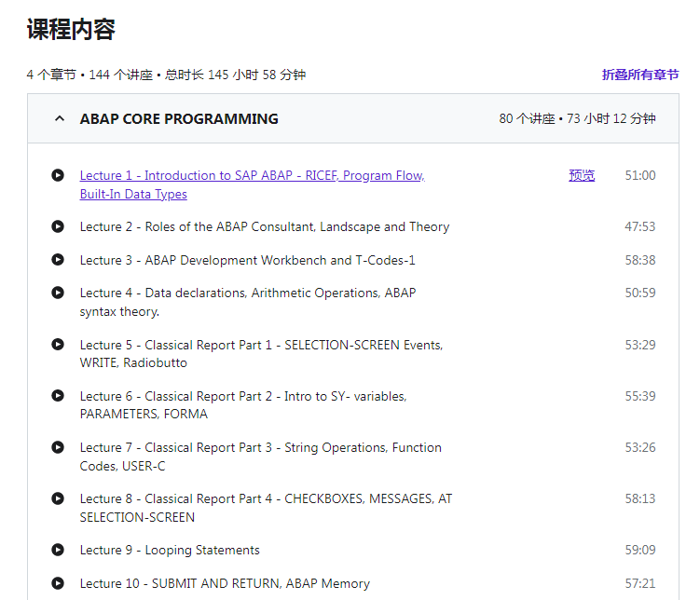Viewport: 700px width, 600px height.
Task: Select Lecture 2 Roles of ABAP Consultant
Action: point(265,226)
